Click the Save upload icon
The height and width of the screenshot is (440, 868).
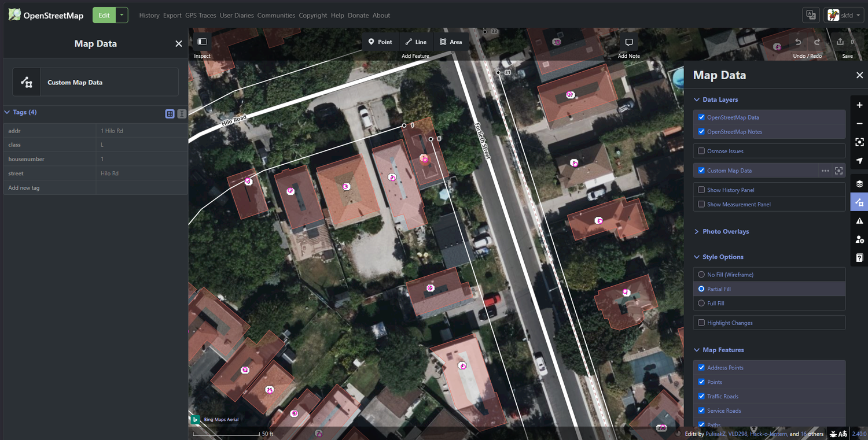(x=840, y=42)
